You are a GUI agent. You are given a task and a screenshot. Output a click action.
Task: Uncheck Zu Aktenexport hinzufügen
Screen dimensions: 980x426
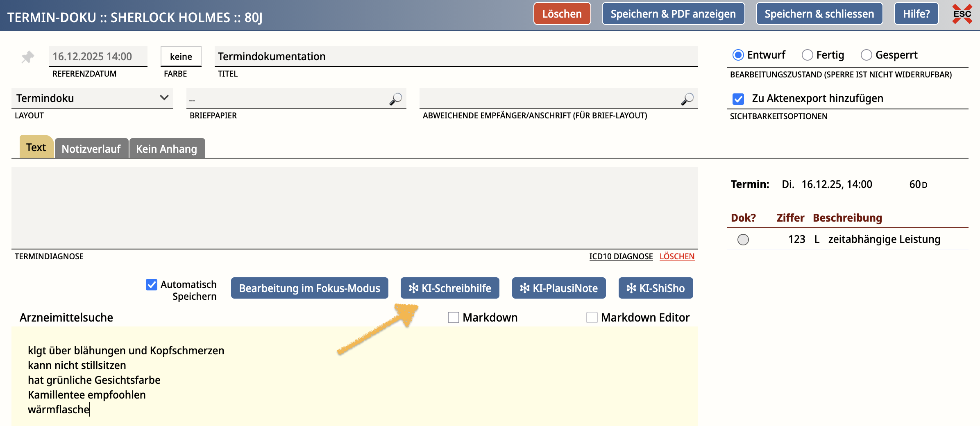[x=738, y=99]
